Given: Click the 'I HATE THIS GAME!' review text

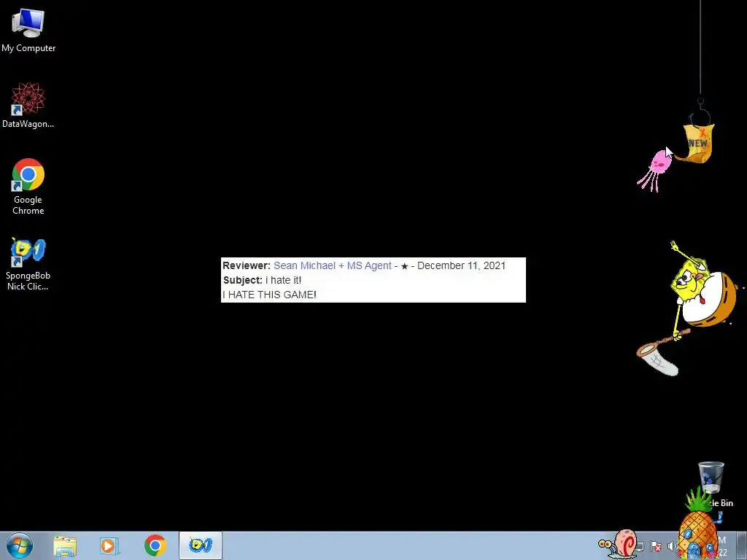Looking at the screenshot, I should point(270,295).
